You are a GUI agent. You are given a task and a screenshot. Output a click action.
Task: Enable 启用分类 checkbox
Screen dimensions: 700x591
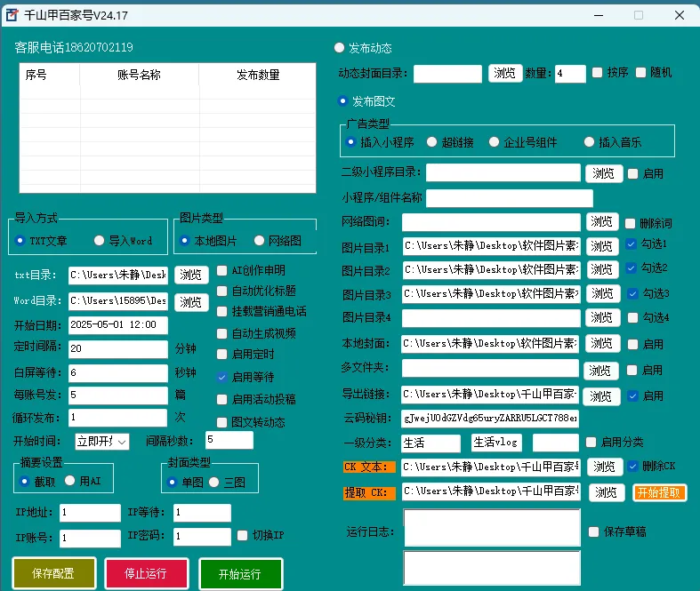click(591, 442)
